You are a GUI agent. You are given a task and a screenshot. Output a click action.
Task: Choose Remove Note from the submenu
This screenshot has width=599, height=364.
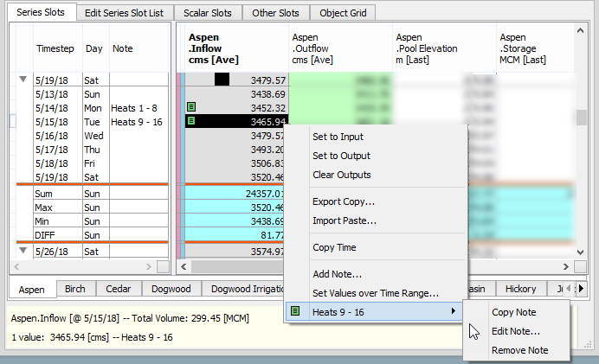click(519, 350)
